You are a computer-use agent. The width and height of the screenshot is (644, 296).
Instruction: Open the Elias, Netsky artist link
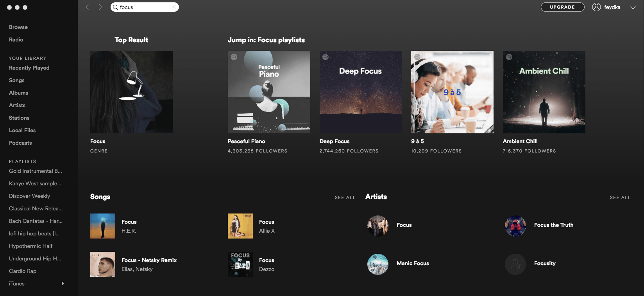(x=137, y=269)
